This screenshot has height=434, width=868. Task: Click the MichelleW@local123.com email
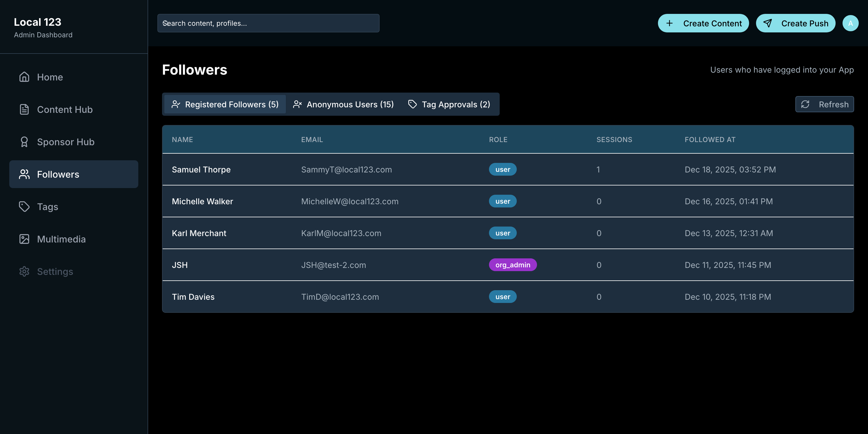pos(350,201)
